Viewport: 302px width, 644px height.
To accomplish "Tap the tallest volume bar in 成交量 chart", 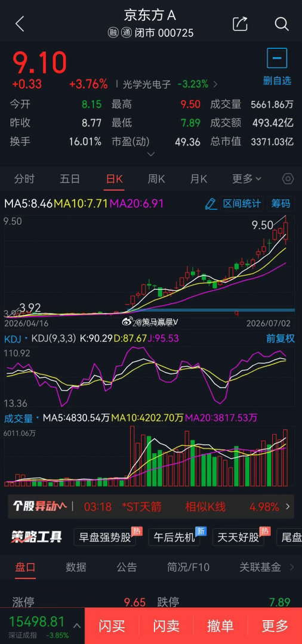I will click(132, 456).
